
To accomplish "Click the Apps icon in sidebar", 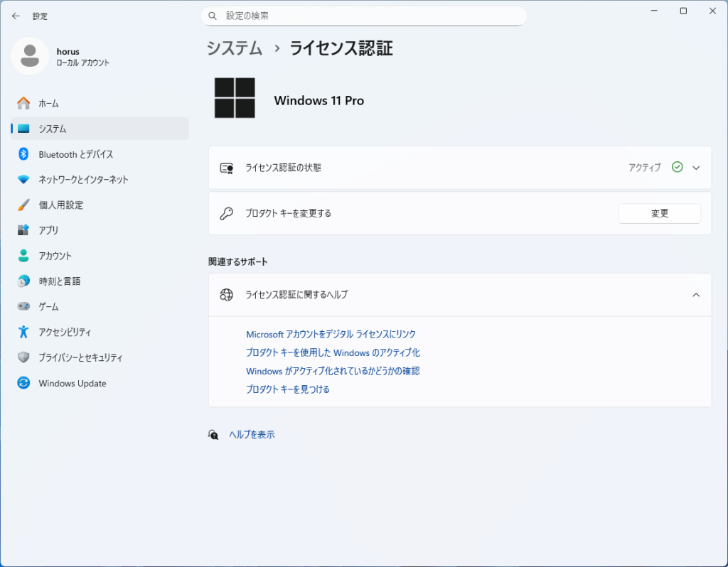I will pos(23,230).
